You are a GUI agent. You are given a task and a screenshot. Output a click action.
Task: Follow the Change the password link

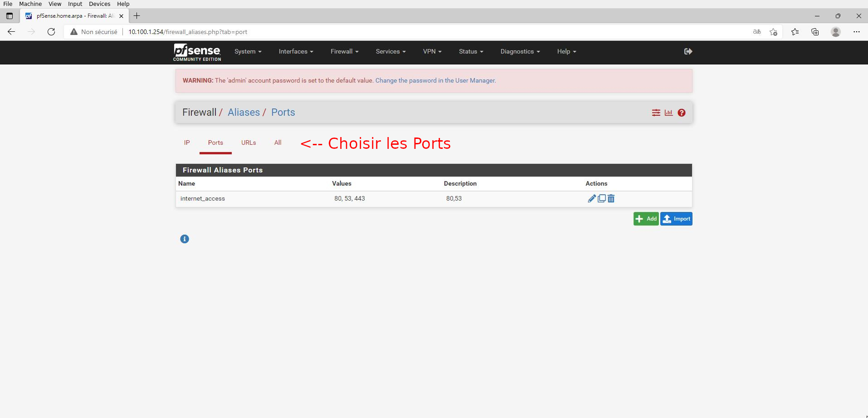click(435, 80)
